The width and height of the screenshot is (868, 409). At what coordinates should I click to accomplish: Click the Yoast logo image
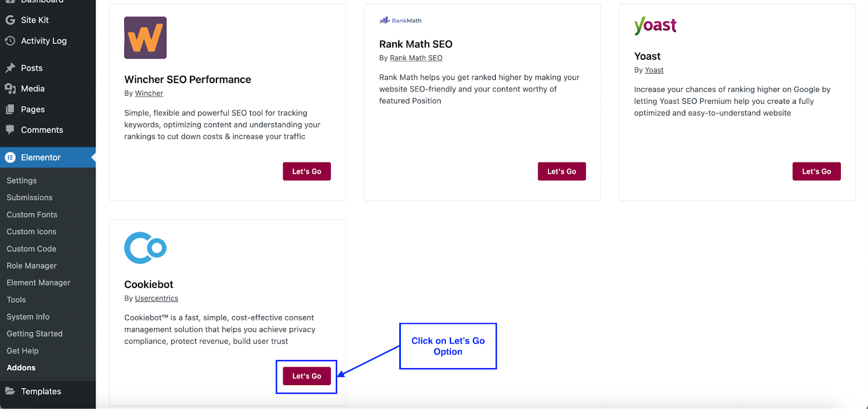click(x=655, y=26)
